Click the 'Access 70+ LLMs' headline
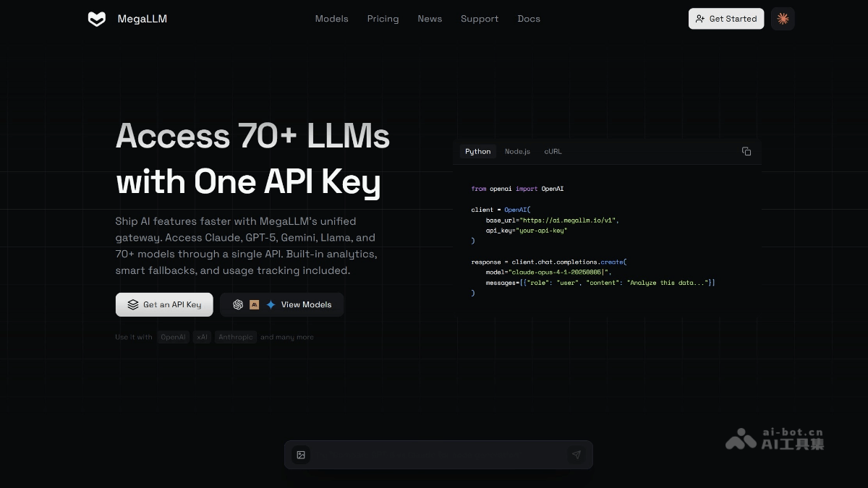 253,136
